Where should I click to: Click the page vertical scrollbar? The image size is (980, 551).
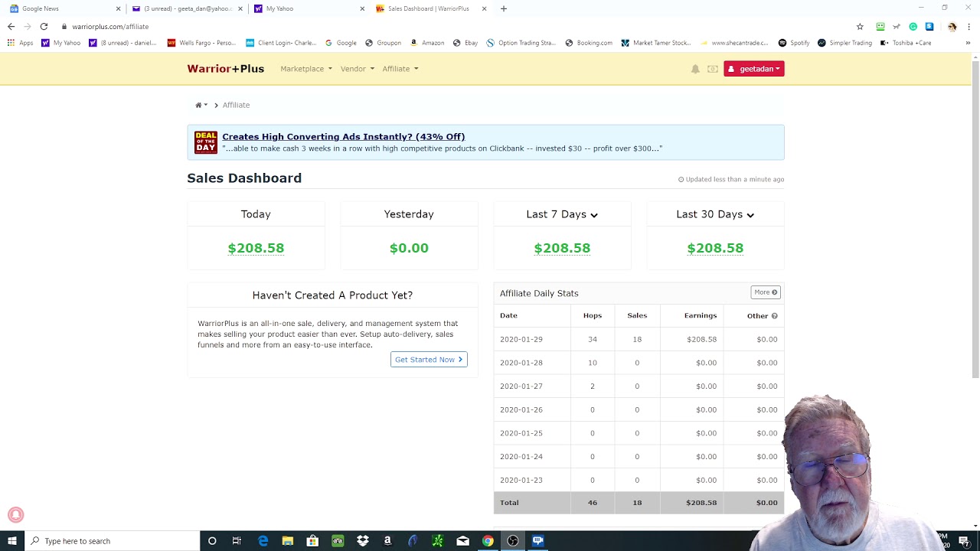coord(975,218)
